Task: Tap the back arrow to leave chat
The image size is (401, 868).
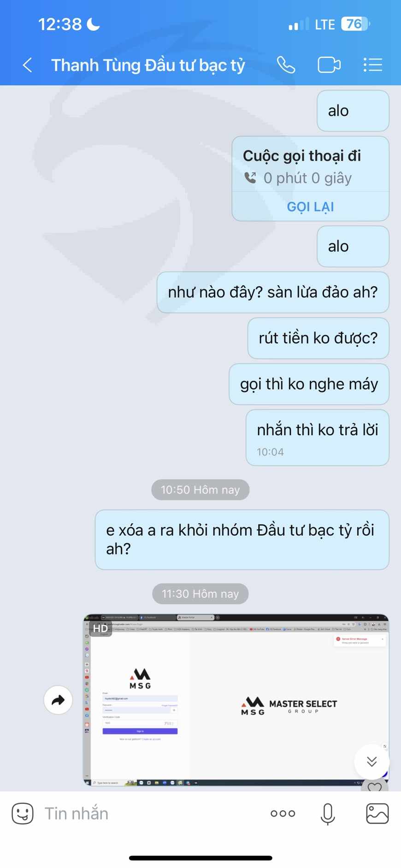Action: tap(28, 65)
